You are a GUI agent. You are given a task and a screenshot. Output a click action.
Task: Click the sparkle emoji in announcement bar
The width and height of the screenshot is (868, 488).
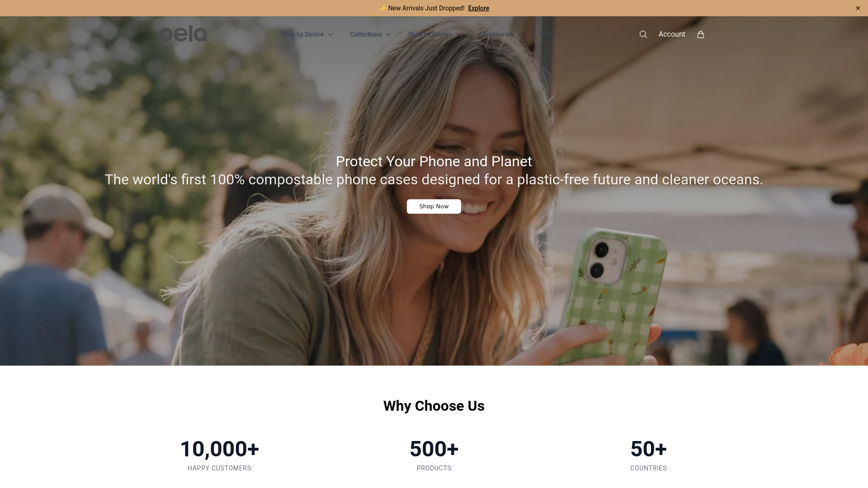coord(382,8)
